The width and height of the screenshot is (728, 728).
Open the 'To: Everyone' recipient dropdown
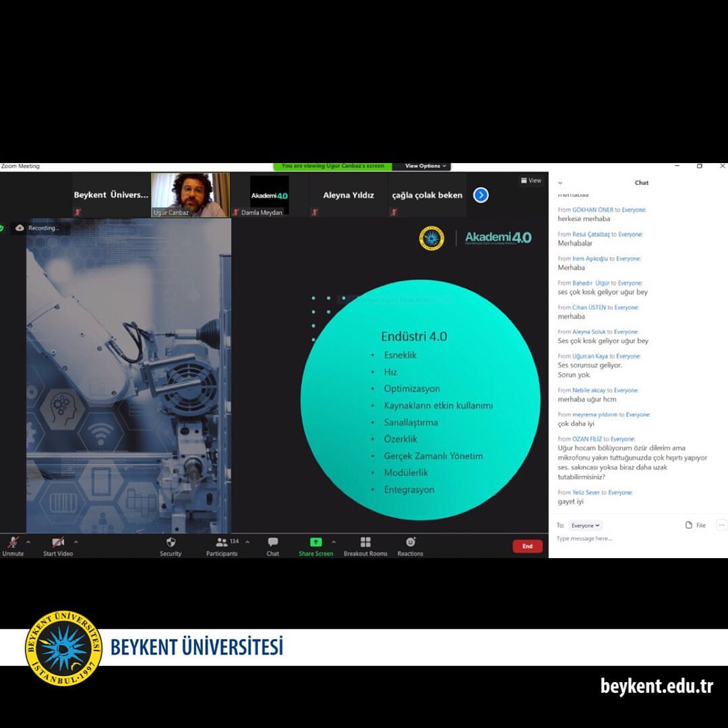click(586, 526)
